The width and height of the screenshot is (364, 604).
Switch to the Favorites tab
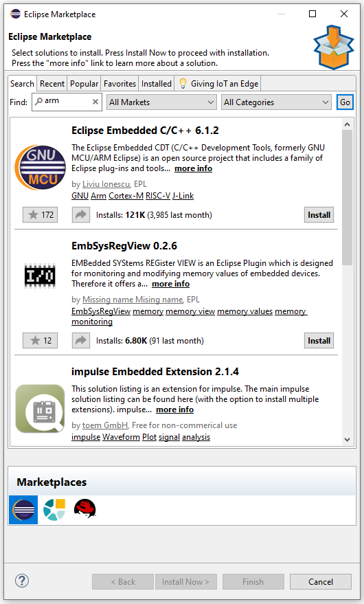120,84
